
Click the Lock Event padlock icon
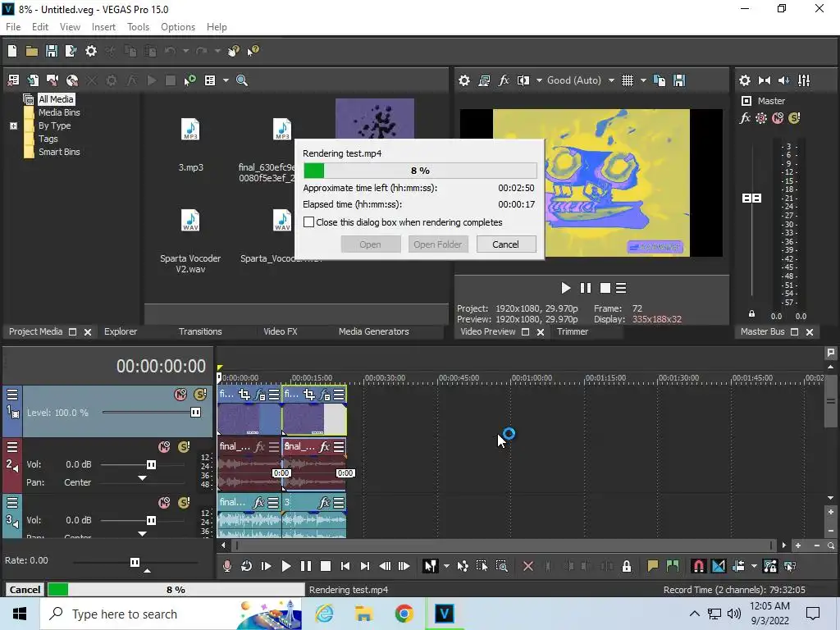click(x=626, y=566)
